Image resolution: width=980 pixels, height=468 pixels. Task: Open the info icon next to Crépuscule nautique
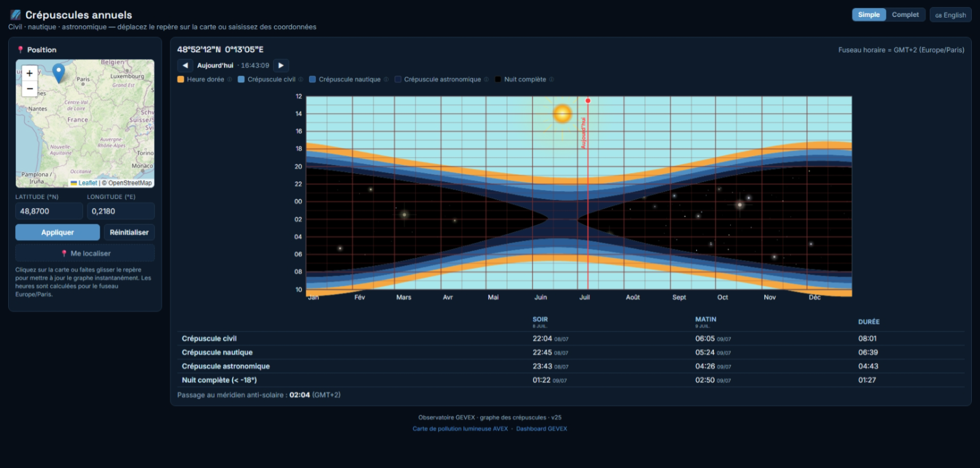click(386, 79)
